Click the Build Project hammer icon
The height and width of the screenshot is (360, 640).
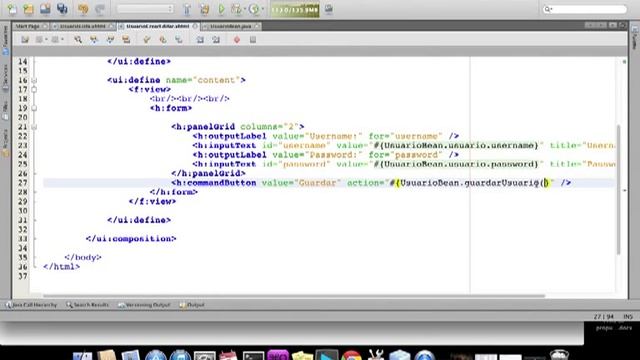(187, 9)
